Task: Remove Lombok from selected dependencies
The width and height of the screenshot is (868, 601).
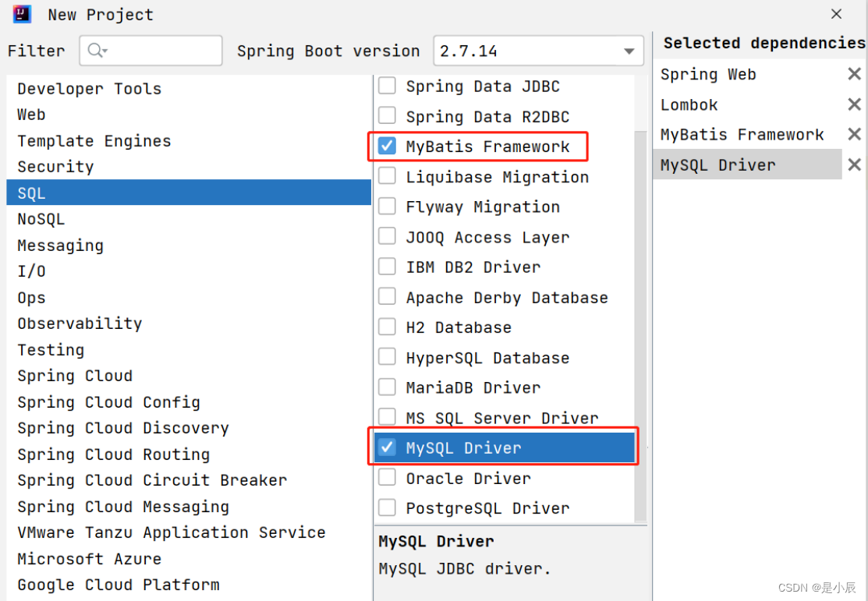Action: tap(854, 104)
